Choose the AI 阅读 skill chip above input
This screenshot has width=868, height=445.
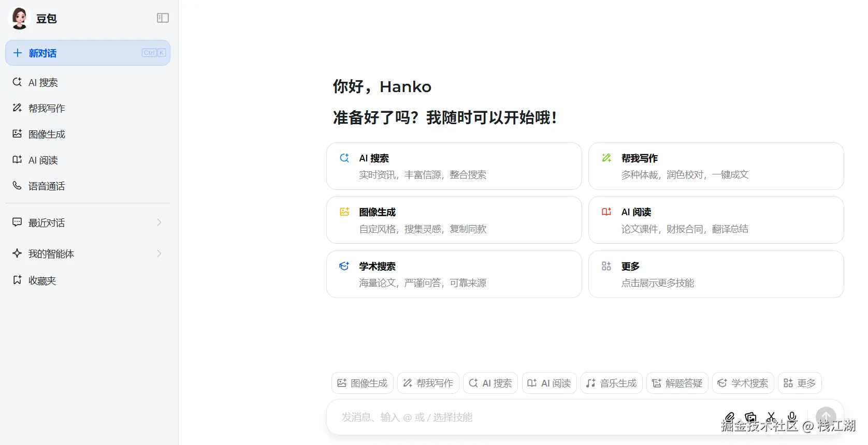(549, 383)
